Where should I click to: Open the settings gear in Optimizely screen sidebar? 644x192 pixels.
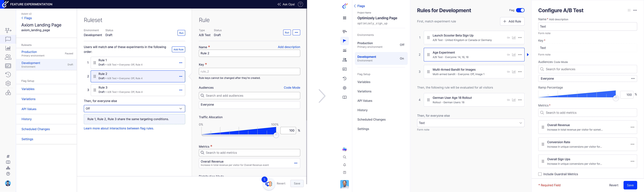tap(344, 88)
